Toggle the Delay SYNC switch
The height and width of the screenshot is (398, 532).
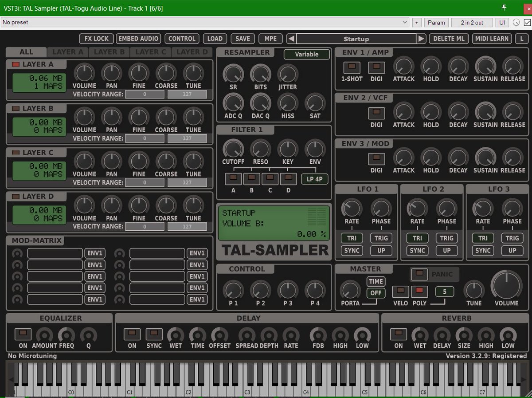click(154, 334)
